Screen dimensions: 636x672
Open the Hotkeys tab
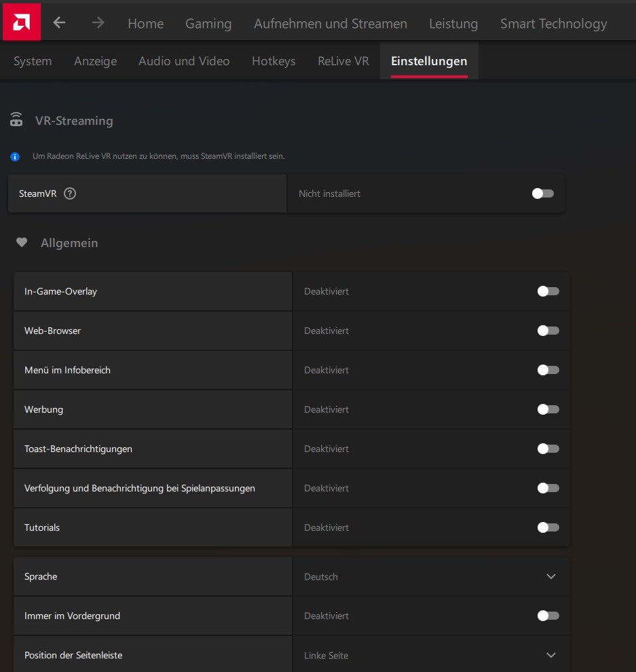[274, 61]
